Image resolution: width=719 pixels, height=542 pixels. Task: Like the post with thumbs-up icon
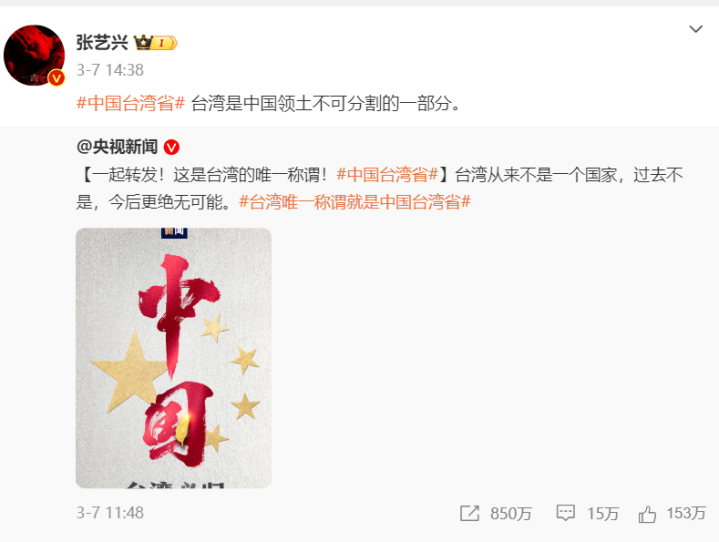647,514
